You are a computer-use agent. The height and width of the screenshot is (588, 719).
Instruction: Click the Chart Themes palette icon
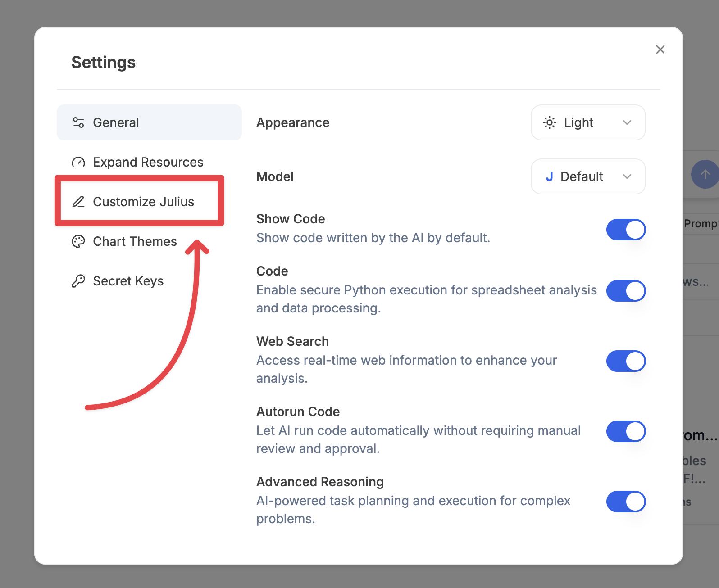click(78, 241)
